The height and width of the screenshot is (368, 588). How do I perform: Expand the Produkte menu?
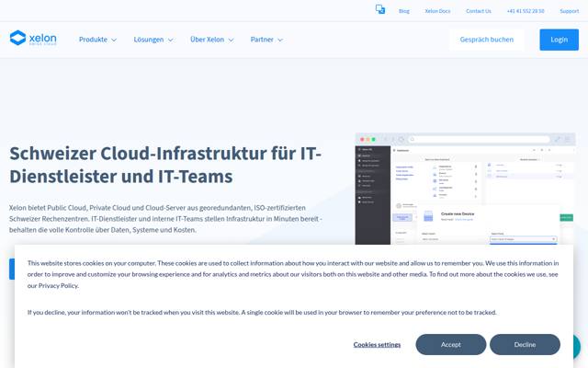[97, 40]
